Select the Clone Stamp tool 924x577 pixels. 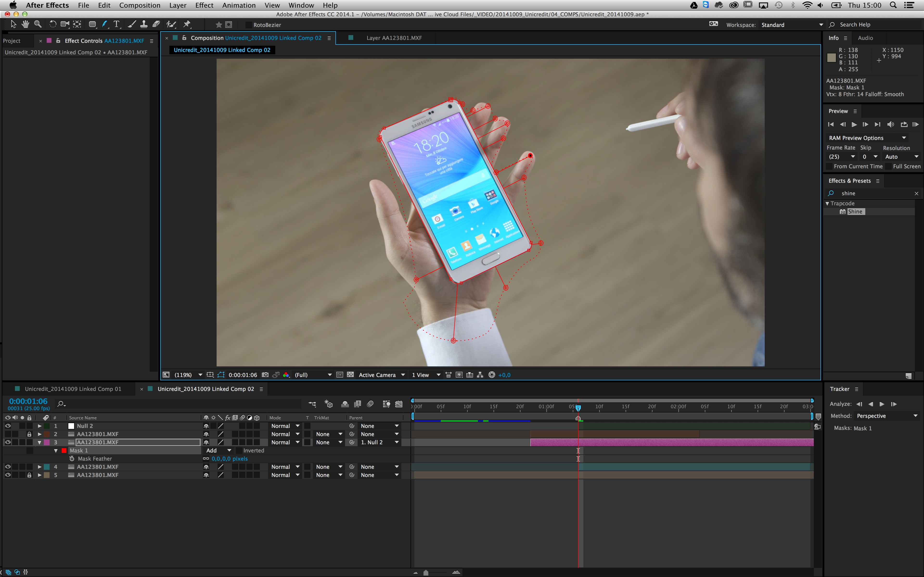point(144,25)
